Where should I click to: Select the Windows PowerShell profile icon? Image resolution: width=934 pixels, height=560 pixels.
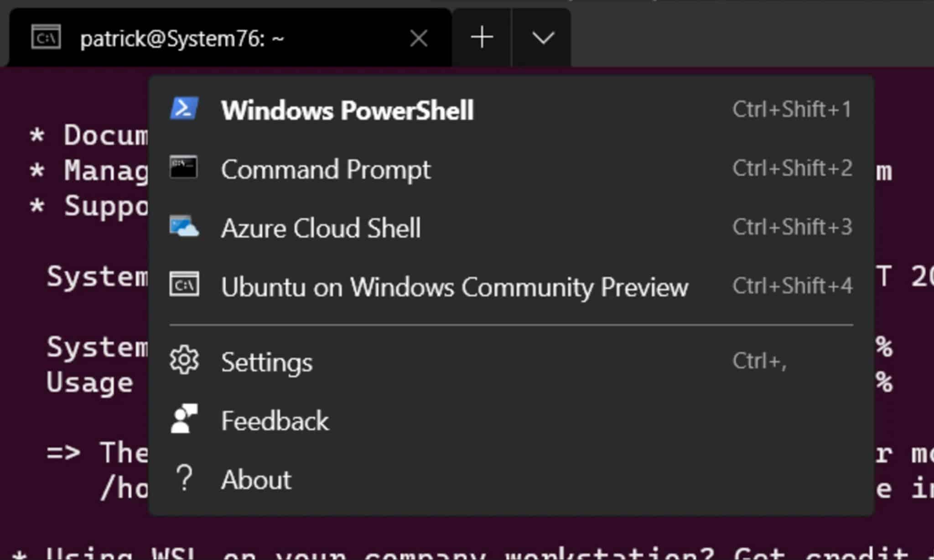184,108
